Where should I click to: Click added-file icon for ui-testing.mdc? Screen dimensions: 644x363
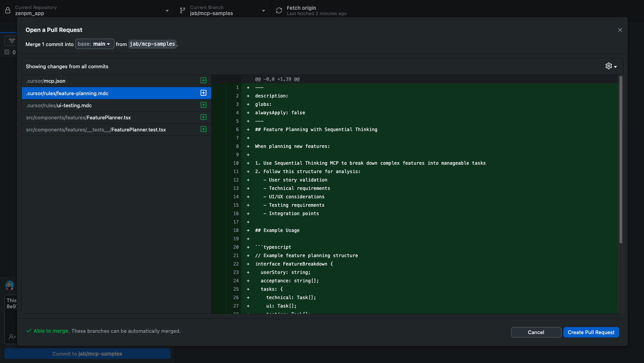point(203,105)
